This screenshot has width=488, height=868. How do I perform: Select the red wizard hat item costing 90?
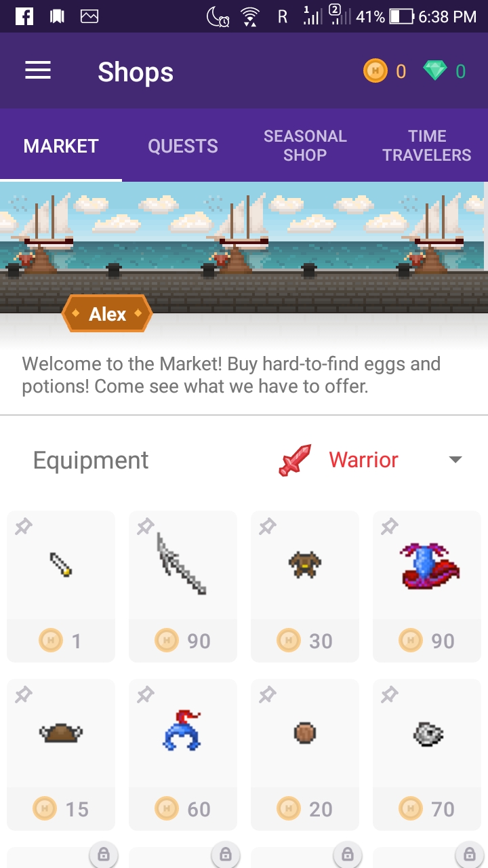pyautogui.click(x=427, y=587)
